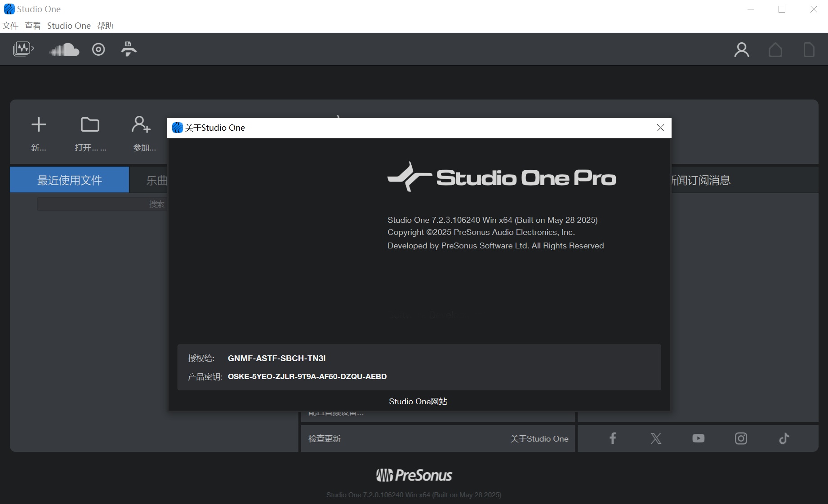Open the YouTube channel icon
This screenshot has height=504, width=828.
click(x=698, y=438)
